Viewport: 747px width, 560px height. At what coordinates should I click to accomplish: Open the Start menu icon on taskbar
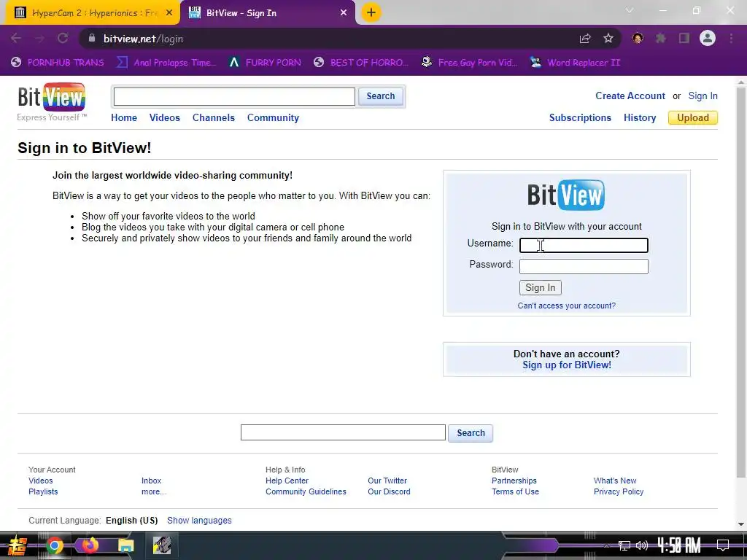point(18,545)
